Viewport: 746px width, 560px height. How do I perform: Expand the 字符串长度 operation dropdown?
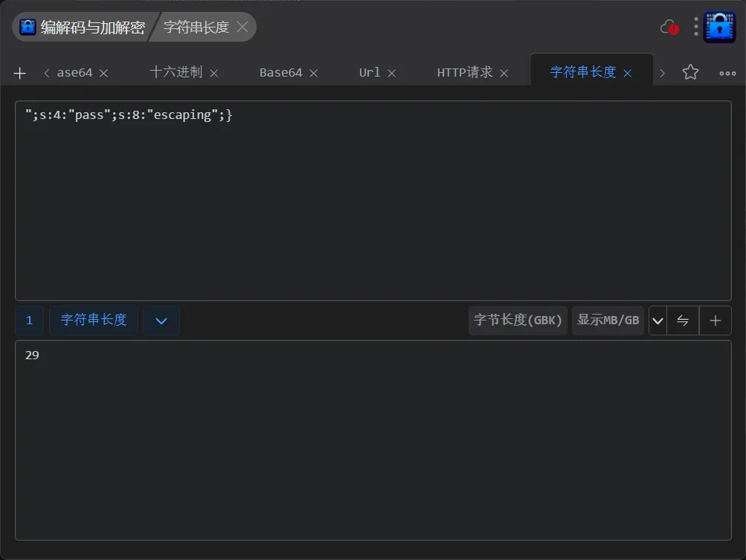pos(161,321)
